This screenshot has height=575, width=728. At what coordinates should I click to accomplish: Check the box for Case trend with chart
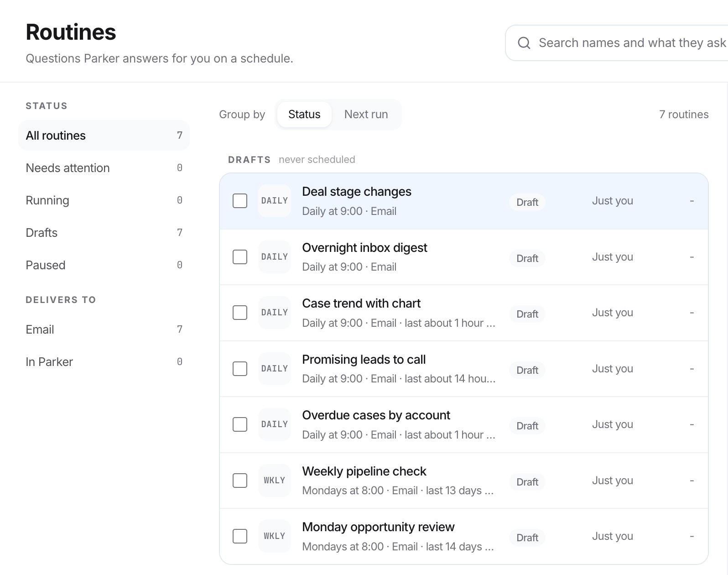click(240, 313)
